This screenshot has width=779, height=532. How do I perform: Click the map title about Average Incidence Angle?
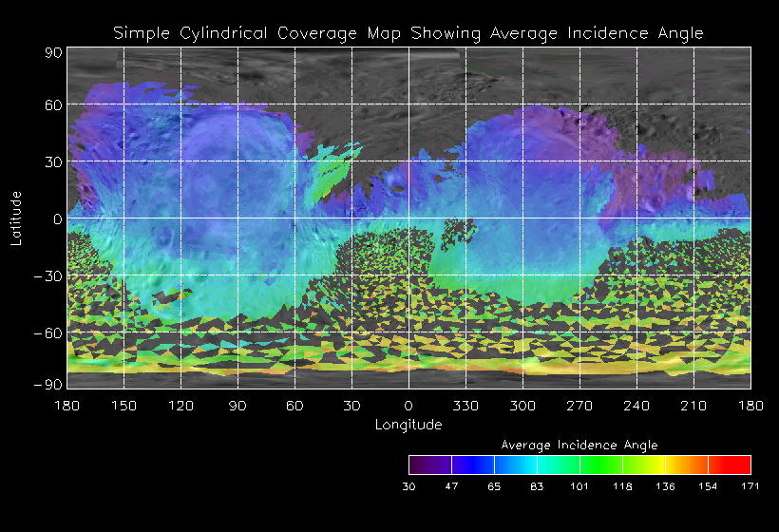408,33
